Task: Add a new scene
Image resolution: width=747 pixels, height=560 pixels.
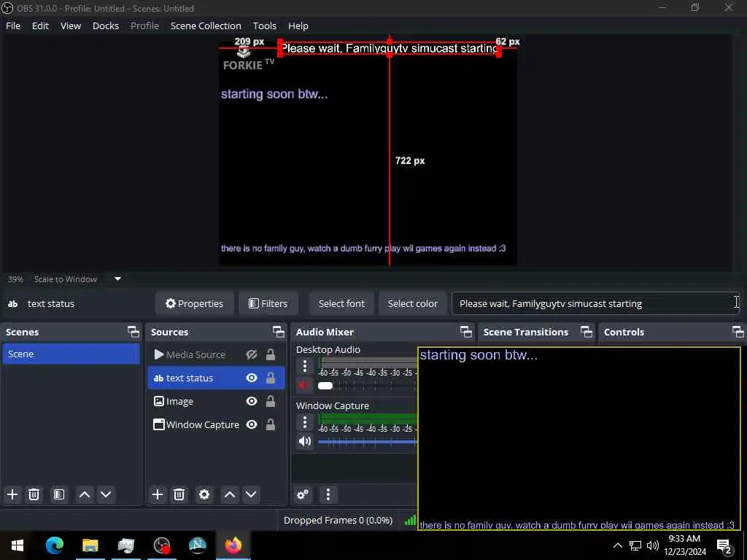Action: coord(12,495)
